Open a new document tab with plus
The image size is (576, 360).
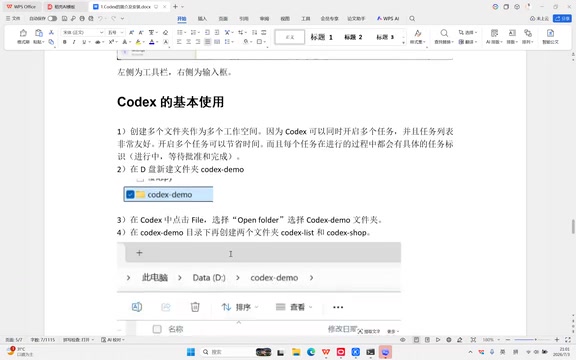tap(175, 7)
